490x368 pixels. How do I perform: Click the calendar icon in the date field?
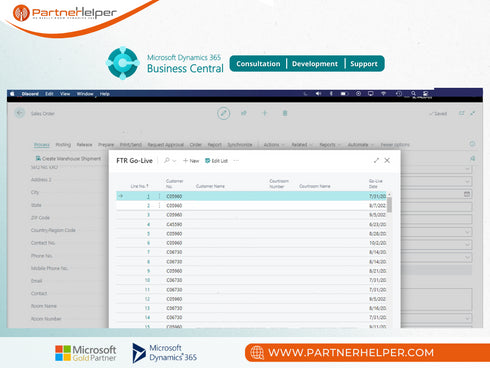coord(467,194)
